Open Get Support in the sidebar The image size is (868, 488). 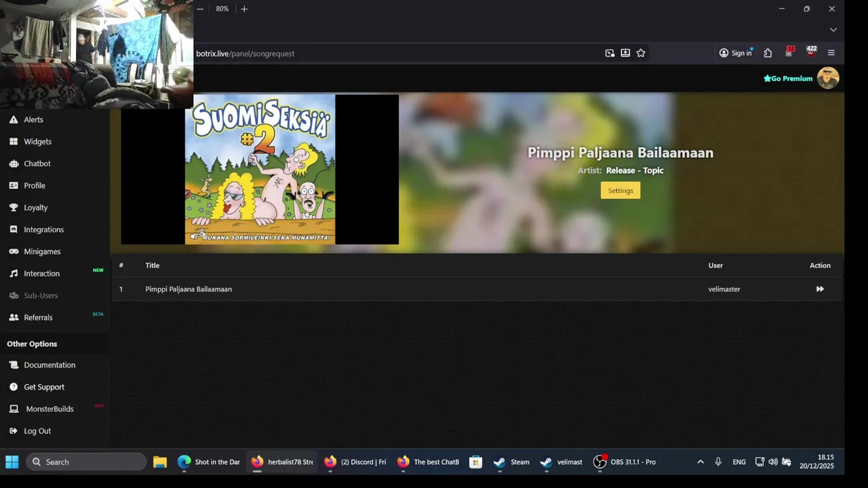coord(44,387)
